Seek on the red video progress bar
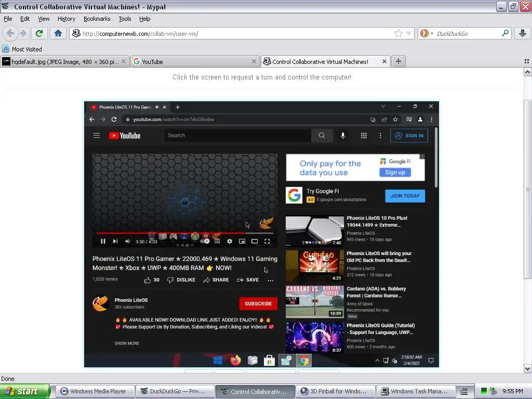The width and height of the screenshot is (532, 399). [x=185, y=233]
